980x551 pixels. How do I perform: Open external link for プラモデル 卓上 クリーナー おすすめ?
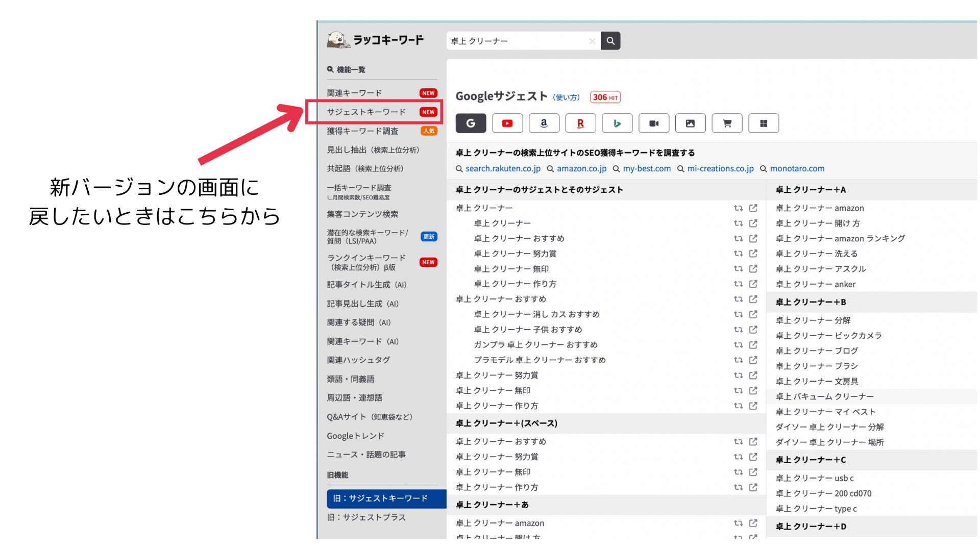tap(753, 360)
